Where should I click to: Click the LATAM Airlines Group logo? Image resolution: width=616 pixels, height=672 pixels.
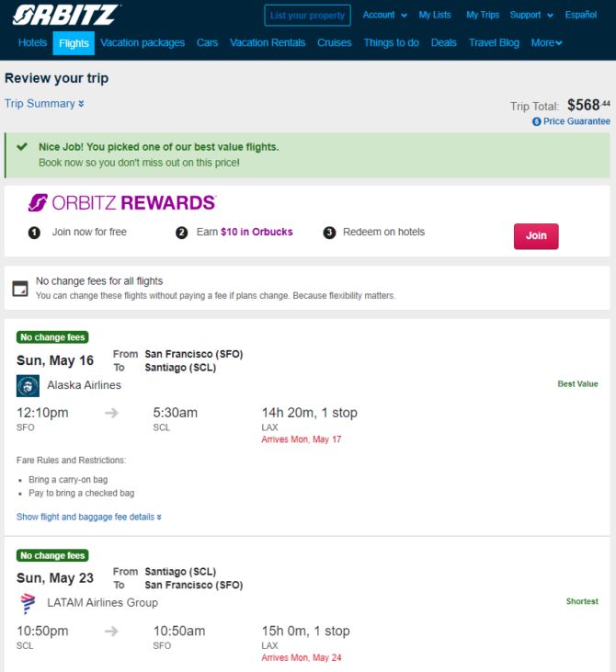click(x=28, y=603)
